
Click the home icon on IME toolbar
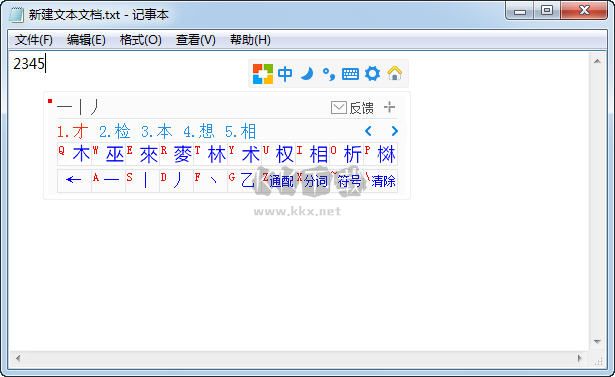395,73
